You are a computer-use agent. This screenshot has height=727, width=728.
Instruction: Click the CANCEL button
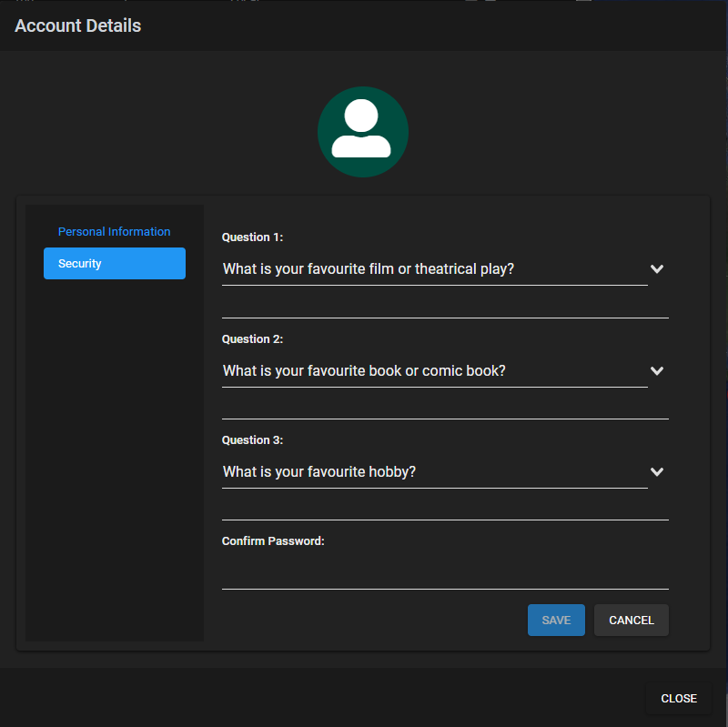click(632, 621)
